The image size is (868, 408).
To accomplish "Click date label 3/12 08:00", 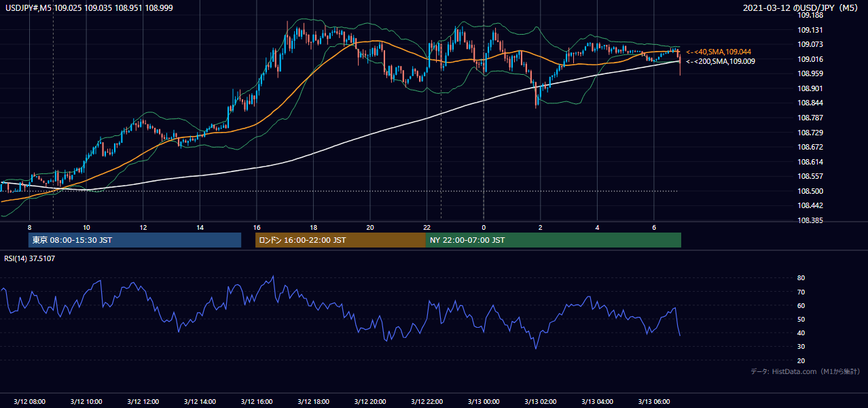I will point(29,402).
